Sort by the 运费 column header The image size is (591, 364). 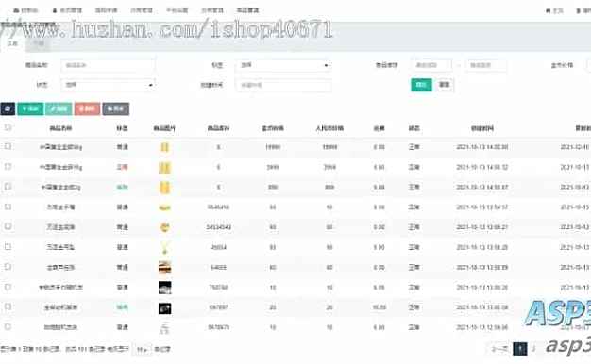point(380,128)
